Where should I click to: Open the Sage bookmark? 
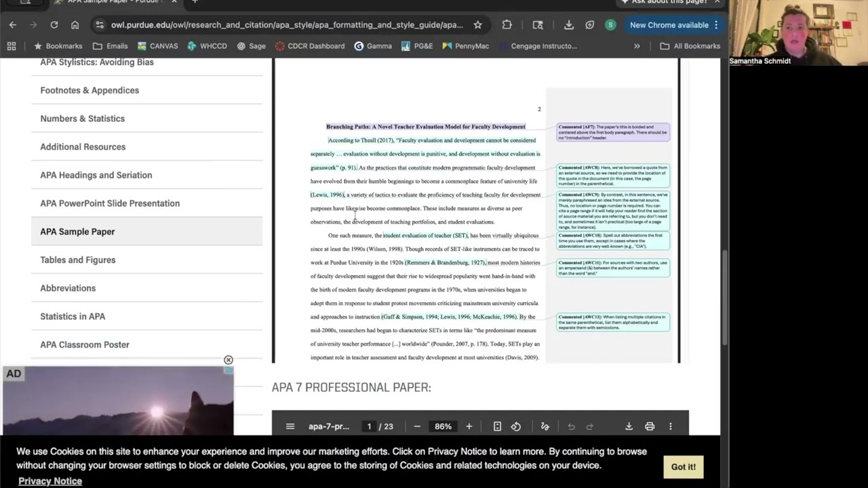click(x=251, y=46)
